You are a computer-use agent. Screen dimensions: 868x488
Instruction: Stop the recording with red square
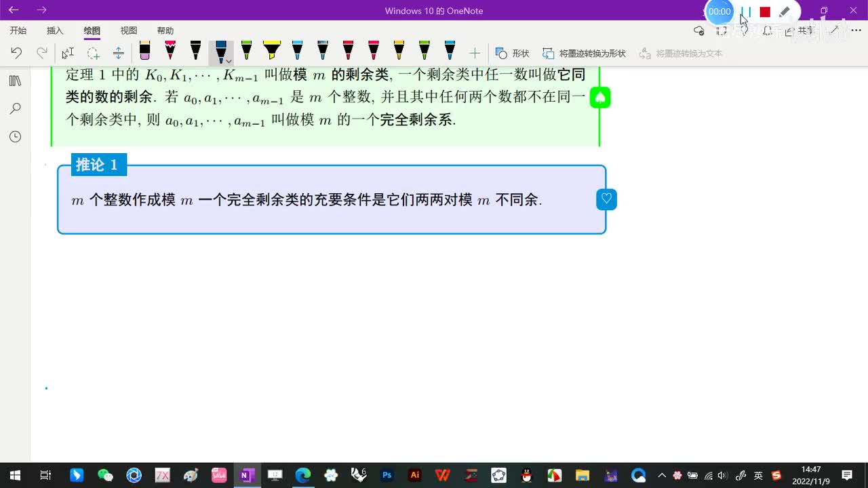[x=765, y=12]
